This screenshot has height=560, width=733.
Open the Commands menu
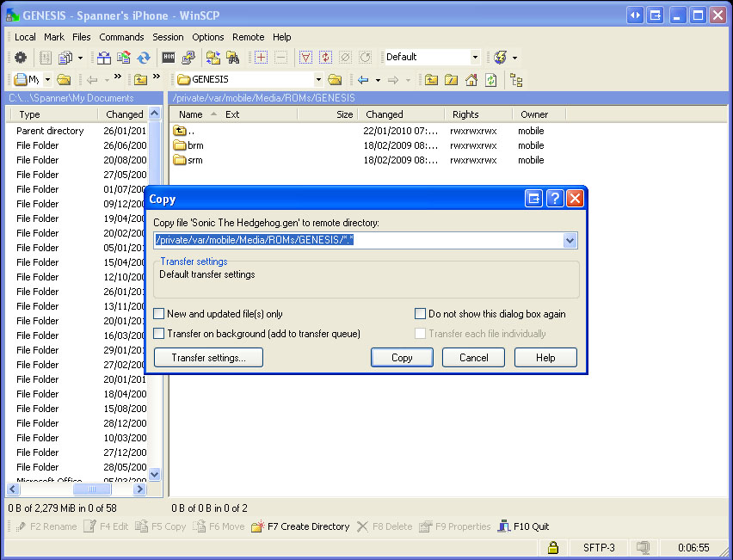pos(121,37)
